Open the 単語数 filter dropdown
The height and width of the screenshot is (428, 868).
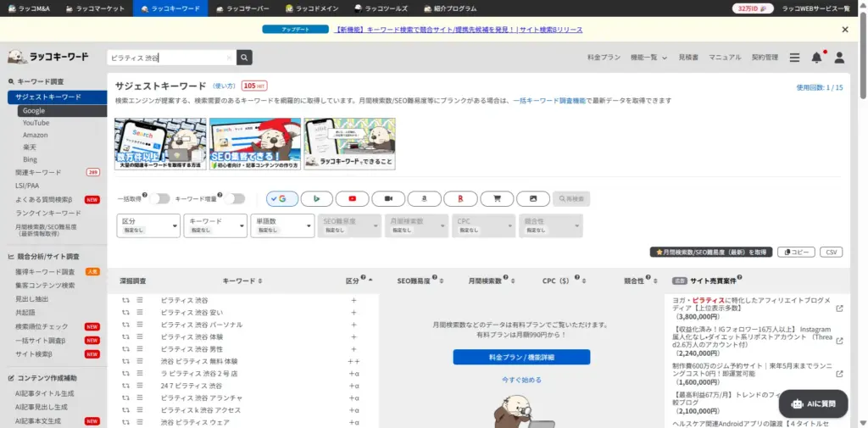coord(283,225)
